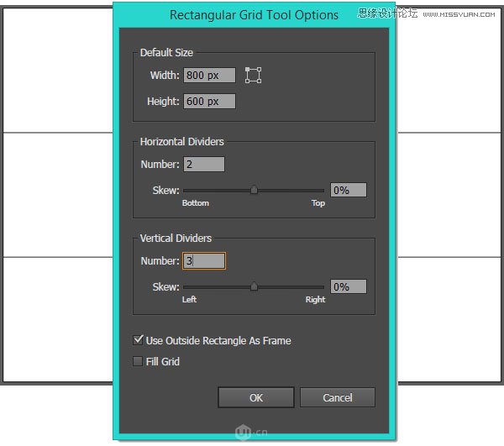Screen dimensions: 504x446
Task: Click the Vertical Dividers skew percentage field
Action: pos(348,286)
